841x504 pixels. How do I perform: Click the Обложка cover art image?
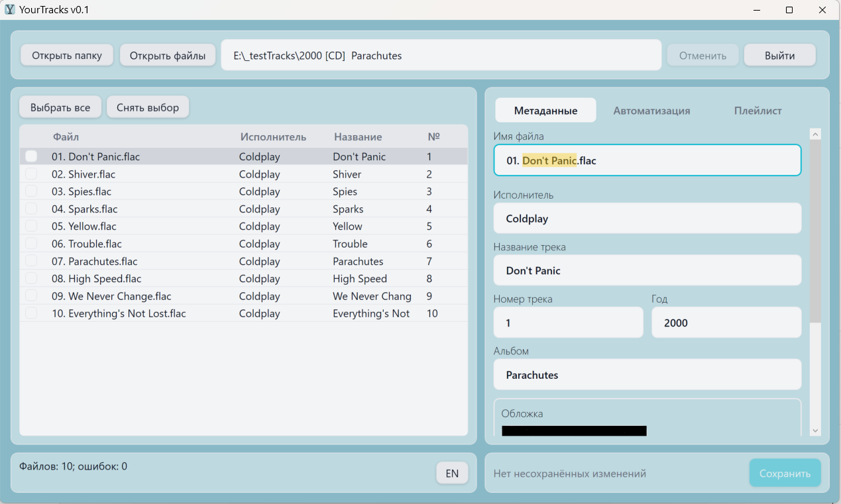(574, 431)
